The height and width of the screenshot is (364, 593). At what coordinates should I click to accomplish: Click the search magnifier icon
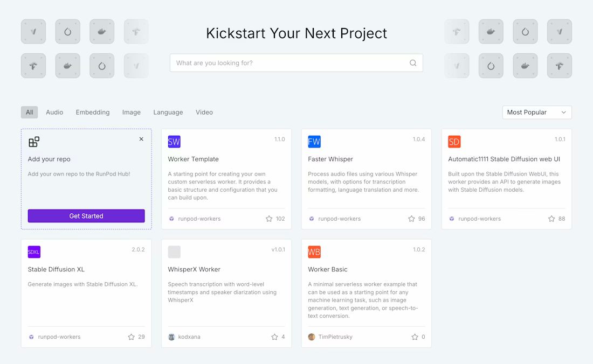pos(413,62)
